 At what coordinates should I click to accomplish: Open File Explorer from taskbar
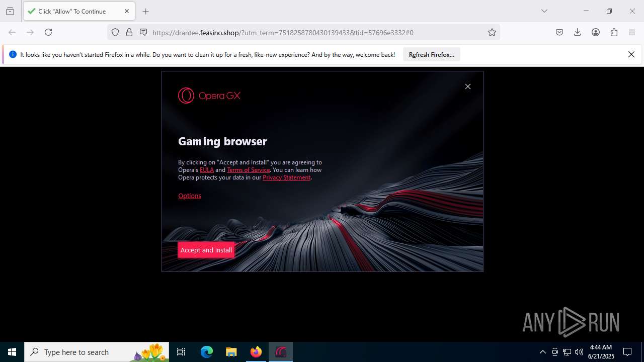[231, 352]
